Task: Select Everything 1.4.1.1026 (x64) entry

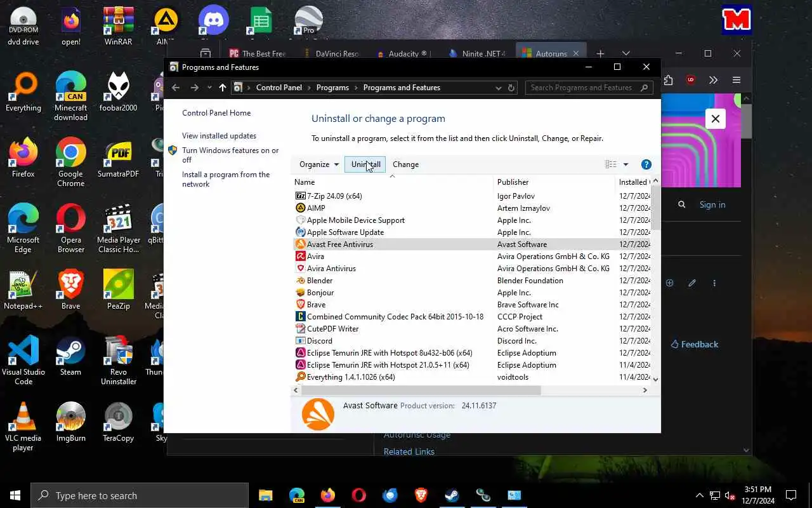Action: tap(473, 377)
